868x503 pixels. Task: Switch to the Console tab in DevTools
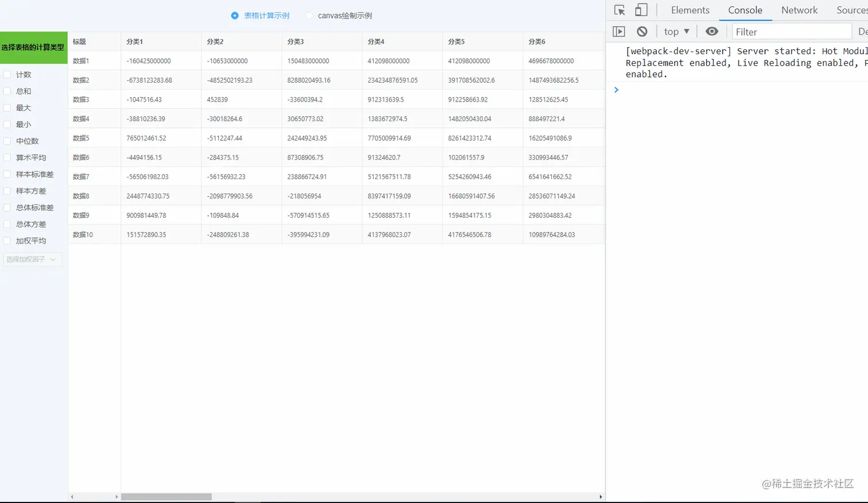[745, 10]
